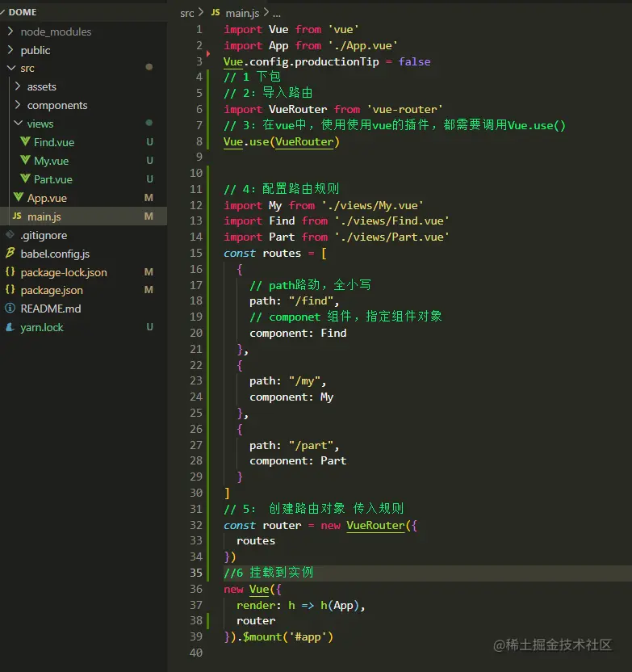Click the 'const routes' declaration
The image size is (632, 672).
(262, 254)
